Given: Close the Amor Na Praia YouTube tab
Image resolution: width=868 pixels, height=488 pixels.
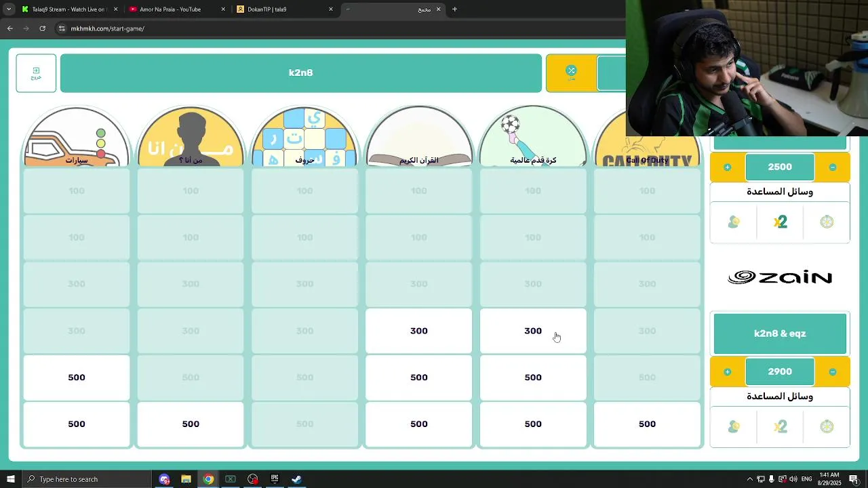Looking at the screenshot, I should (x=223, y=9).
